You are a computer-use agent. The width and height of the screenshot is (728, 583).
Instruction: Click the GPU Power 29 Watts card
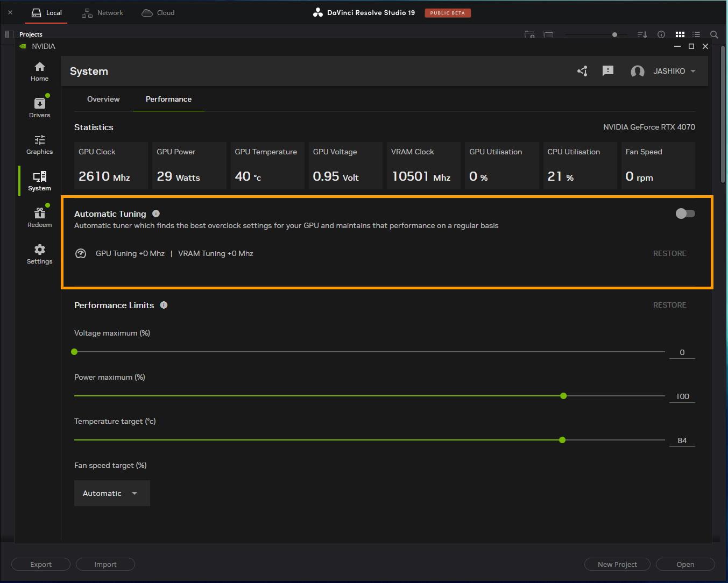(x=189, y=166)
